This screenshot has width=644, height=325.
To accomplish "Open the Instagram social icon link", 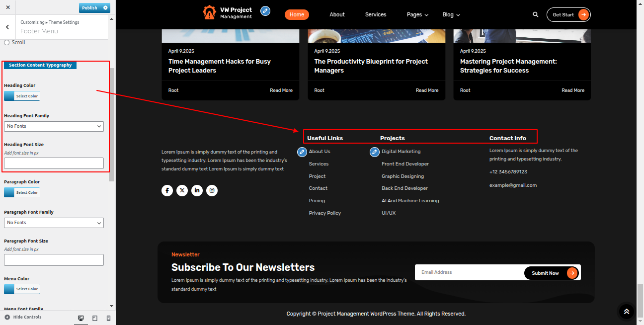I will (x=212, y=190).
